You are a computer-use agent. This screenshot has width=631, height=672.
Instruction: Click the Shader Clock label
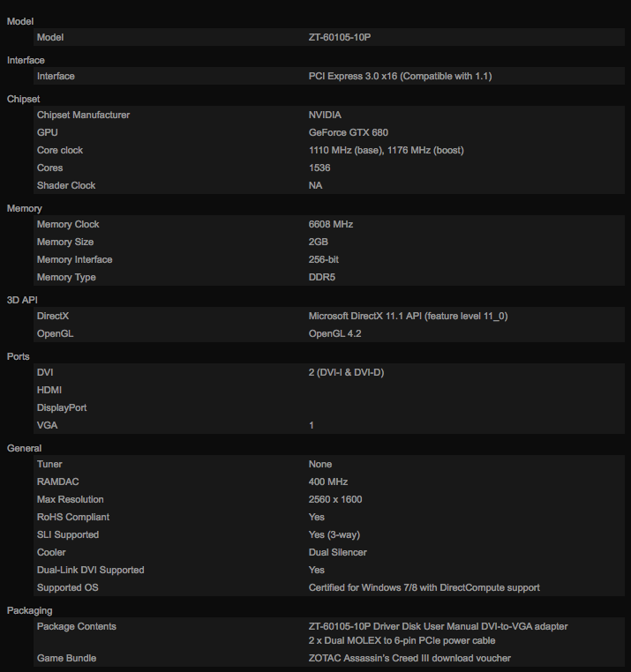[66, 186]
